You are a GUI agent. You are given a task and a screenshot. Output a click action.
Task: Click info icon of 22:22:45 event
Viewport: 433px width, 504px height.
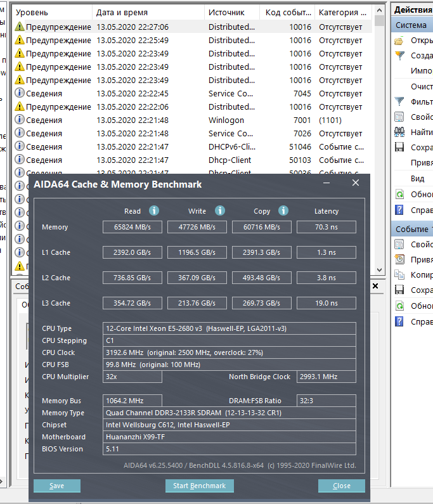(x=20, y=93)
